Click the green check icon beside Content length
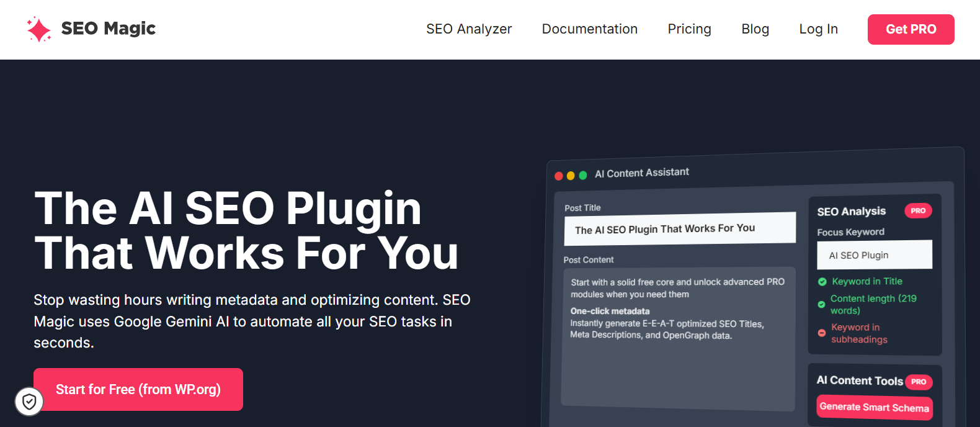 821,305
